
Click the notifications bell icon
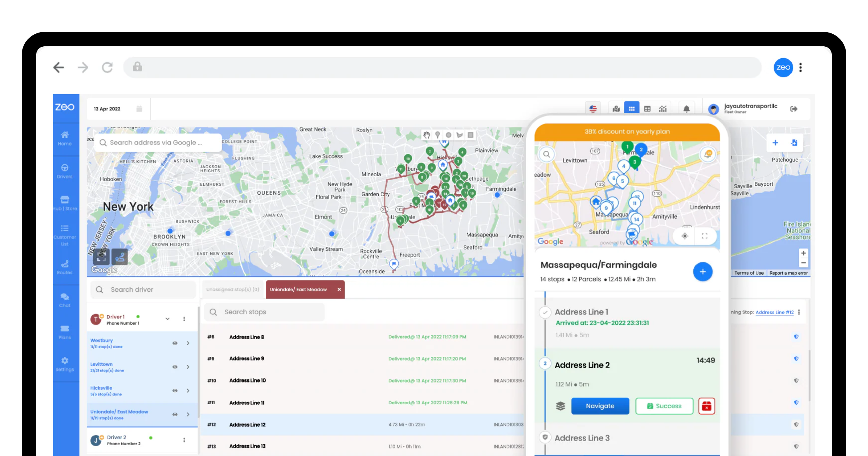coord(686,109)
